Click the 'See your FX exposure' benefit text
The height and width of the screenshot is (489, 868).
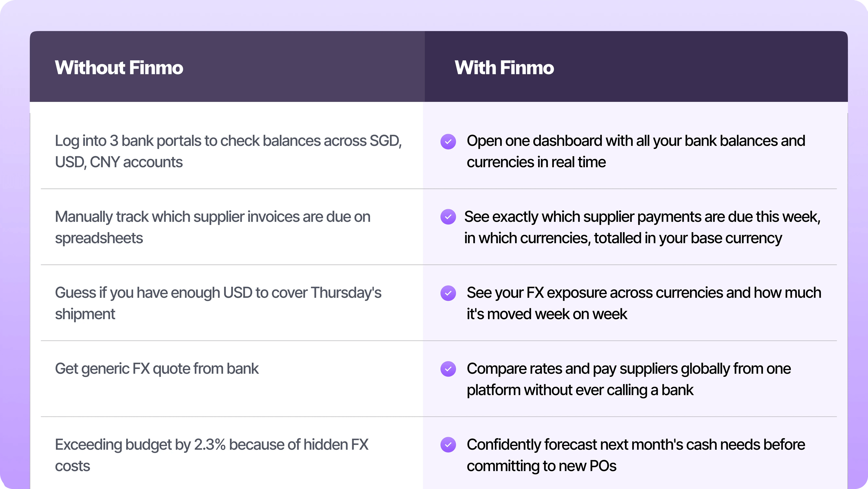pos(644,303)
